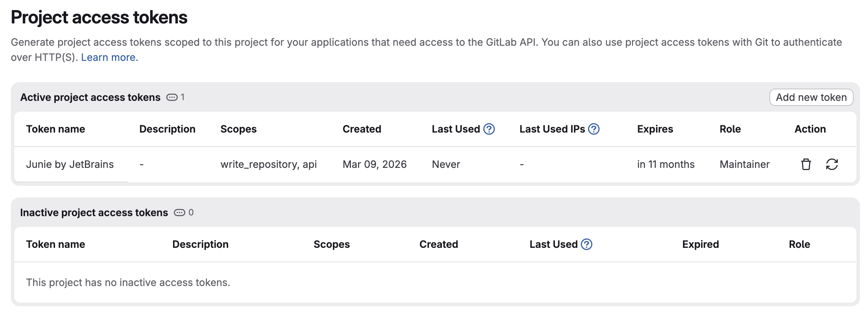
Task: Click the Action column header
Action: tap(810, 129)
